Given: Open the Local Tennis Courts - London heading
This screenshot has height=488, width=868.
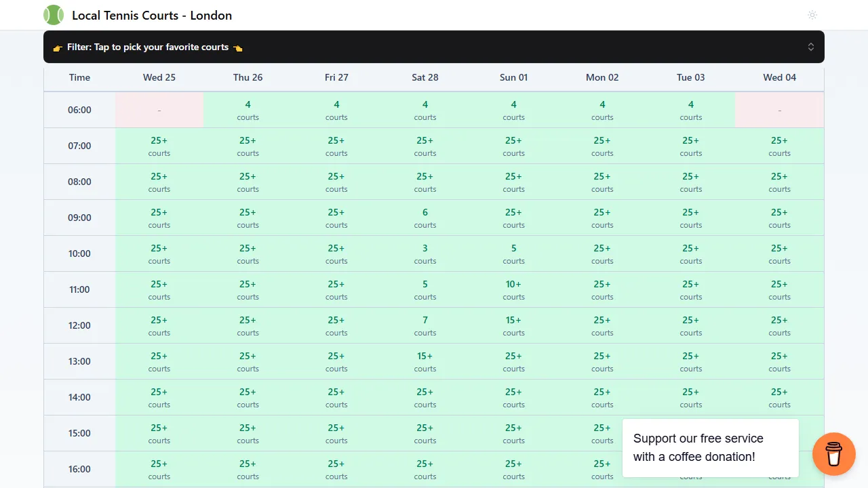Looking at the screenshot, I should coord(151,15).
